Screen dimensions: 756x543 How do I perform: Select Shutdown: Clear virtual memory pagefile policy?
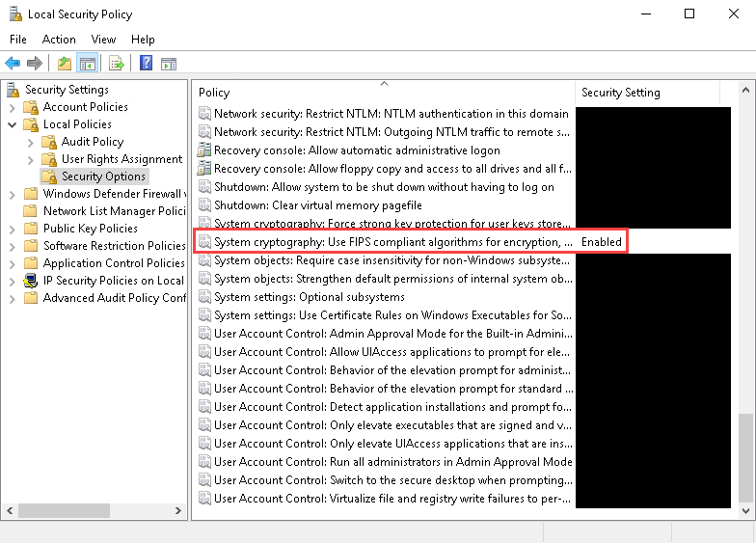317,205
